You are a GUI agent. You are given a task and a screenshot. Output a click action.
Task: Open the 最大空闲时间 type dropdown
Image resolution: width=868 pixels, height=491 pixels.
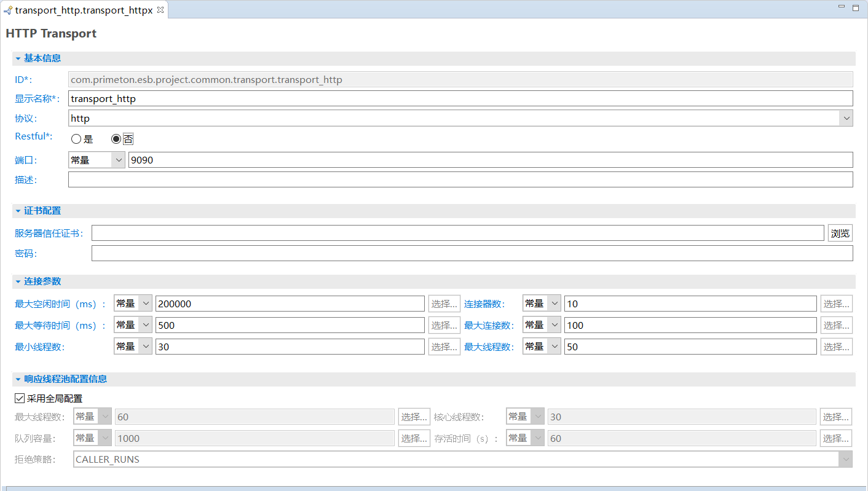click(x=146, y=304)
